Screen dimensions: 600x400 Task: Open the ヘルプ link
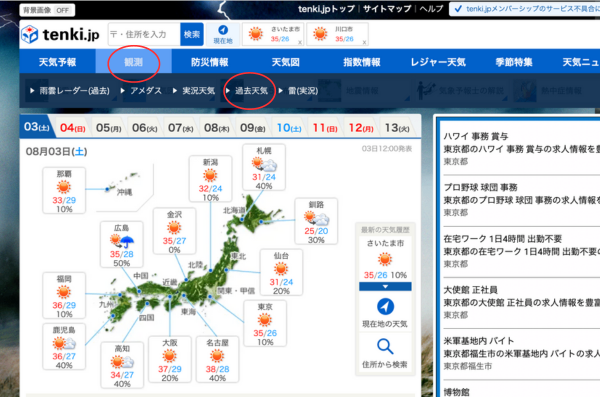(x=431, y=9)
